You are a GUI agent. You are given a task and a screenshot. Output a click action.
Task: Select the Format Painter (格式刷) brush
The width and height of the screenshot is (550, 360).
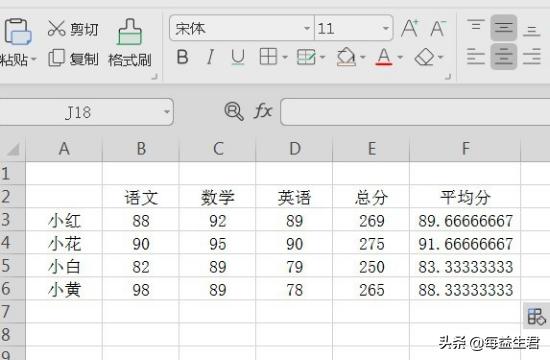130,32
